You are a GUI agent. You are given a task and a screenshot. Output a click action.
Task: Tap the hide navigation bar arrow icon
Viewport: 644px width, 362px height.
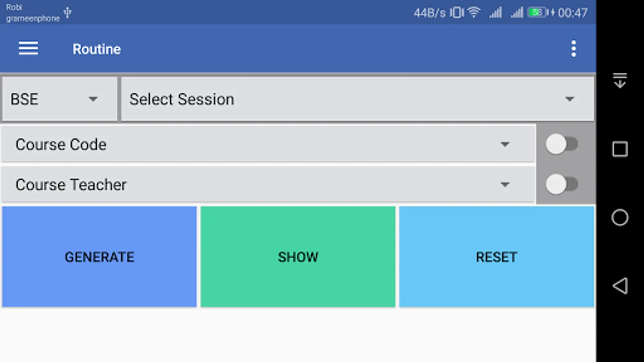pyautogui.click(x=620, y=80)
